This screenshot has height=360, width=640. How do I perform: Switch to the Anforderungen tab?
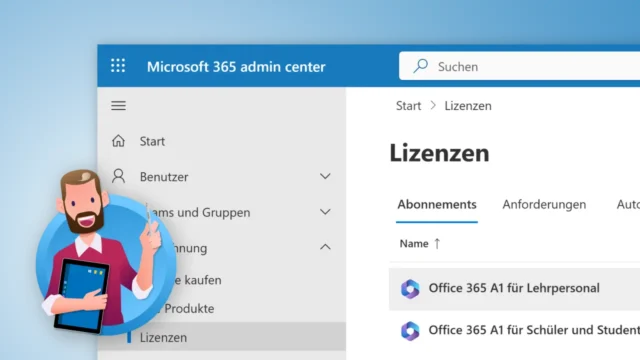coord(544,204)
